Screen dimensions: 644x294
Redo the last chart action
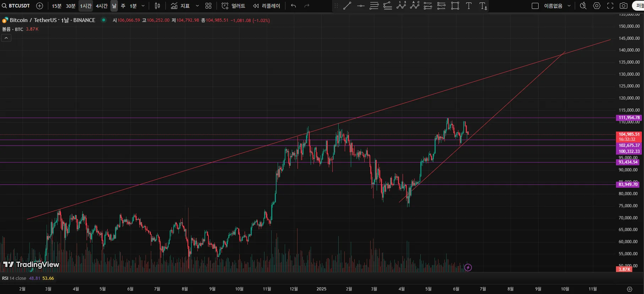click(307, 6)
